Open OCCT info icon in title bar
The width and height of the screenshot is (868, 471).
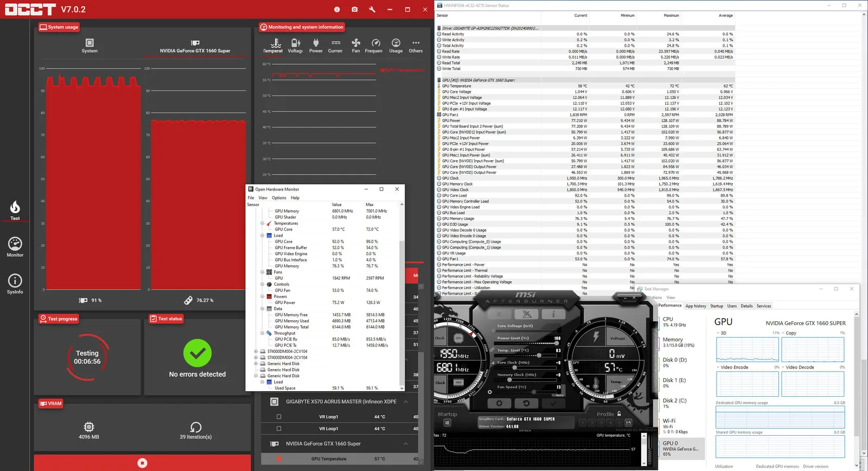tap(337, 9)
